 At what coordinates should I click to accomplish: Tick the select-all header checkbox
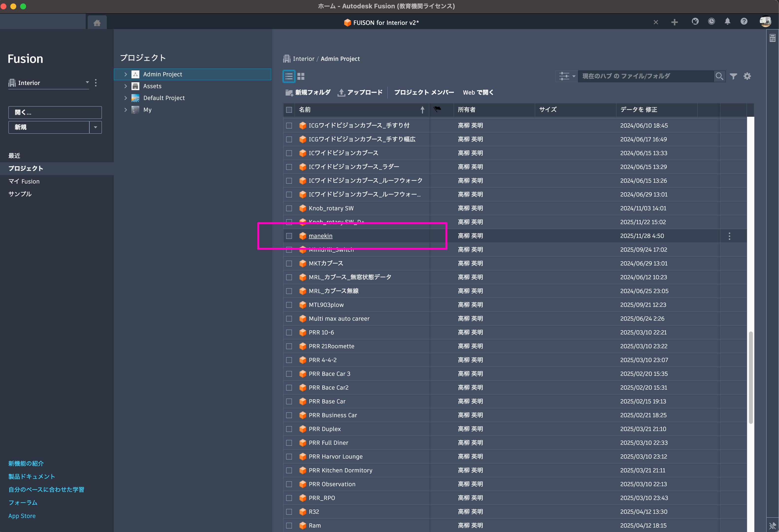[289, 110]
